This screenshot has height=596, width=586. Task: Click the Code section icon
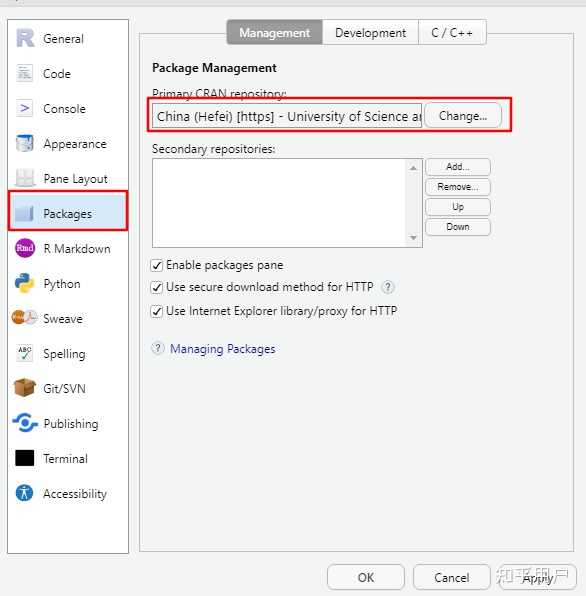[x=25, y=73]
